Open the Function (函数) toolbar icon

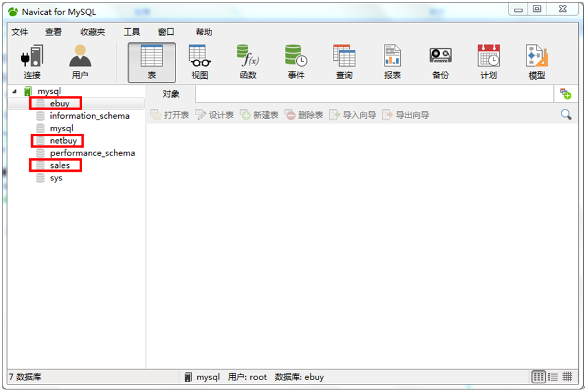coord(248,62)
